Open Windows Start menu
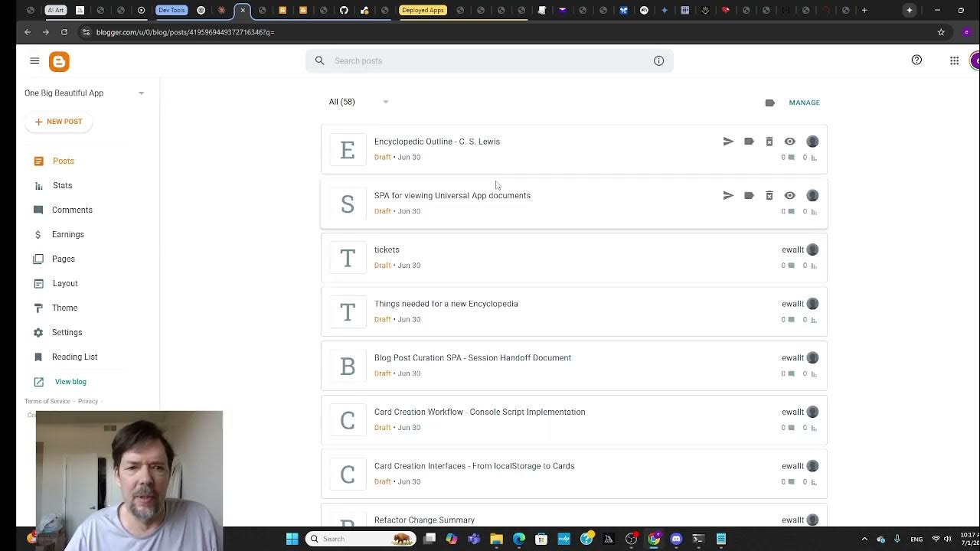This screenshot has width=980, height=551. (292, 539)
